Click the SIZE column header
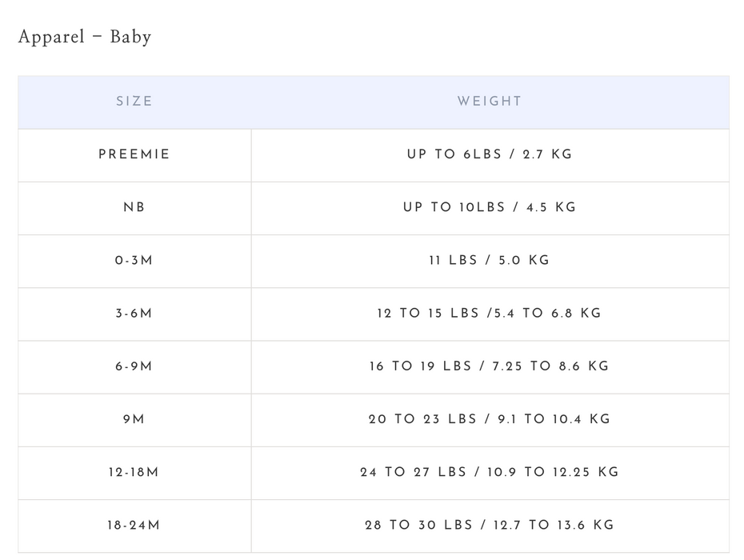 (x=134, y=102)
